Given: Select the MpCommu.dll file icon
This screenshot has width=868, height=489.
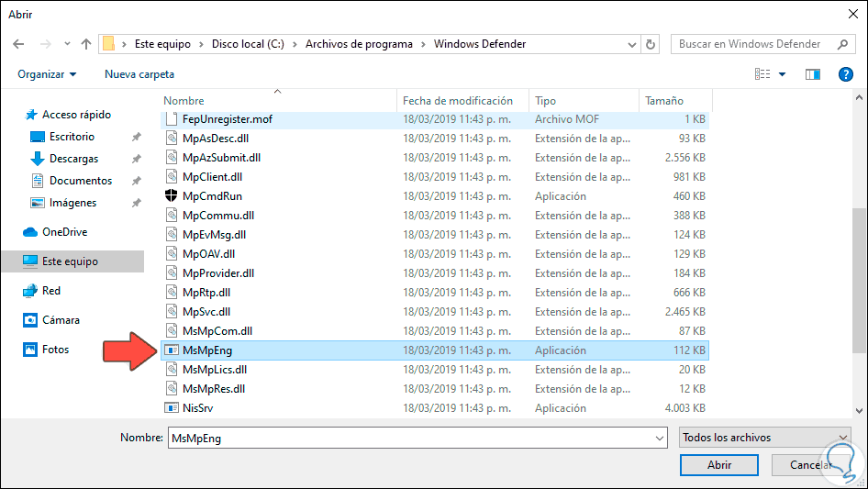Looking at the screenshot, I should (172, 215).
